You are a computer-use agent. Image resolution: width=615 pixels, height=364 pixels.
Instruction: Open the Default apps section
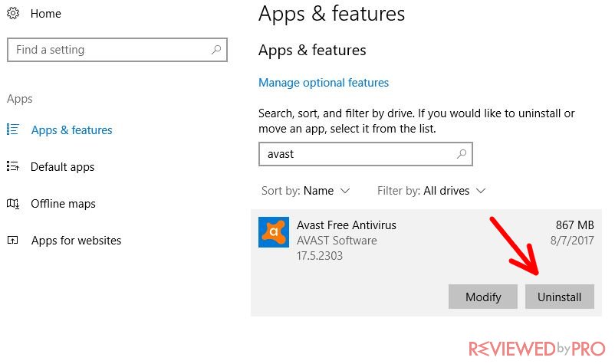(x=63, y=167)
